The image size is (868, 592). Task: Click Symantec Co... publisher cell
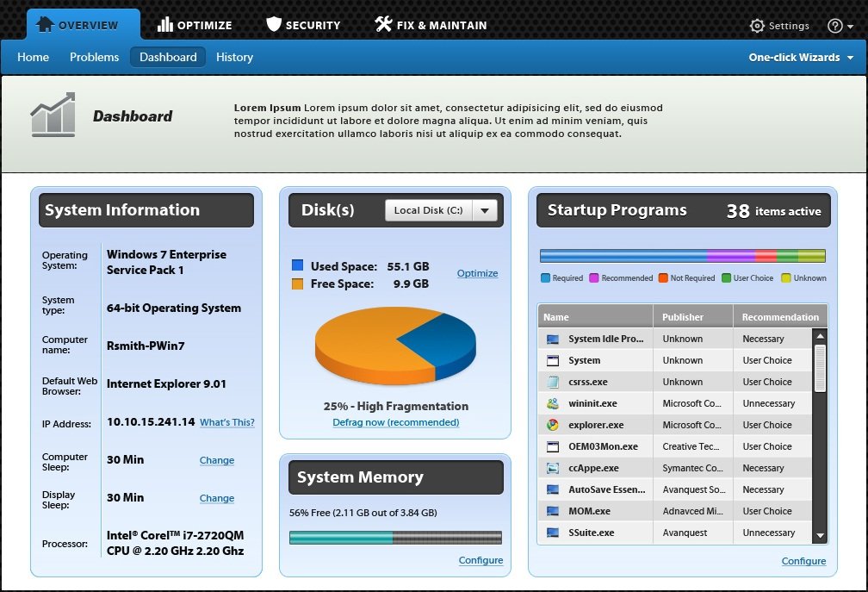coord(692,468)
